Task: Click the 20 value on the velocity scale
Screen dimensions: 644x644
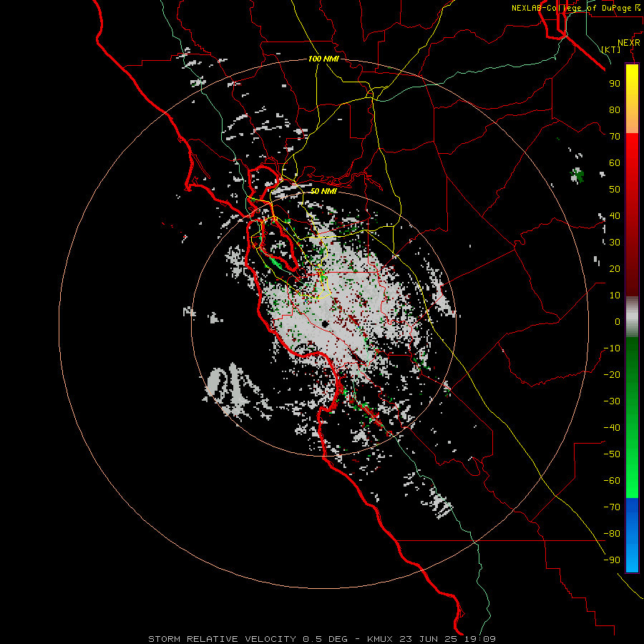Action: click(615, 268)
